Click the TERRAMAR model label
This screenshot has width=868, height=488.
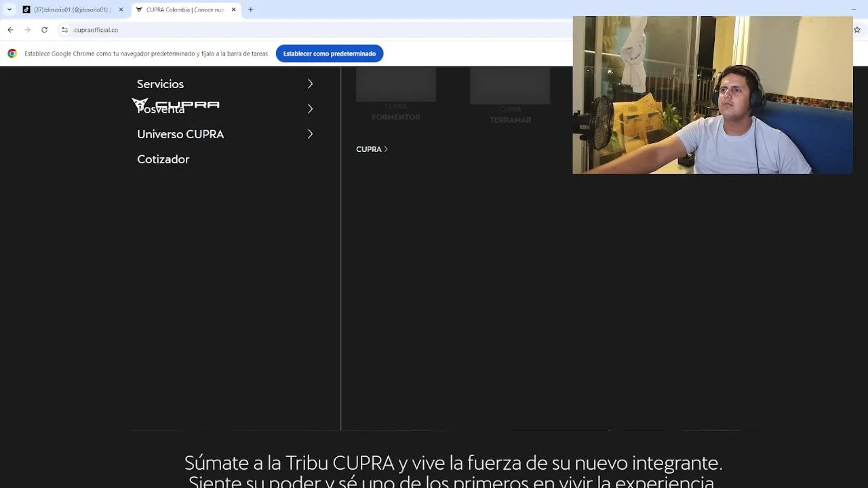point(510,120)
